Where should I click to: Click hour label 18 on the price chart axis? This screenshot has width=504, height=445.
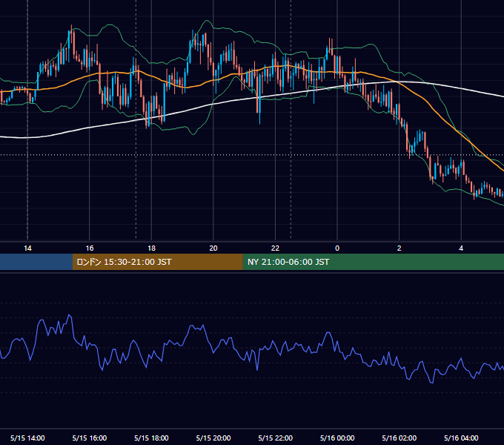pyautogui.click(x=151, y=248)
